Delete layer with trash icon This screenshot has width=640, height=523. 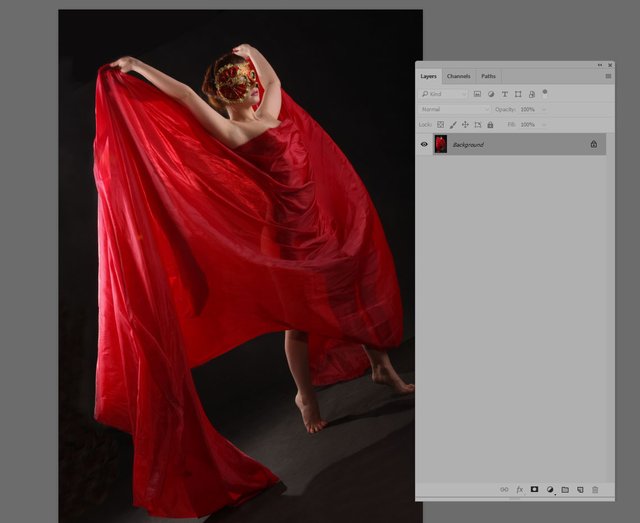[595, 490]
